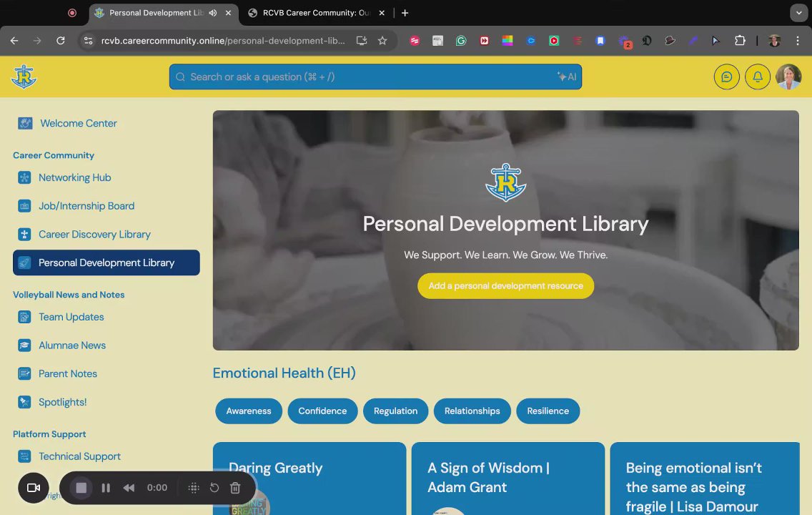Rewind the screen recording
This screenshot has width=812, height=515.
[129, 488]
